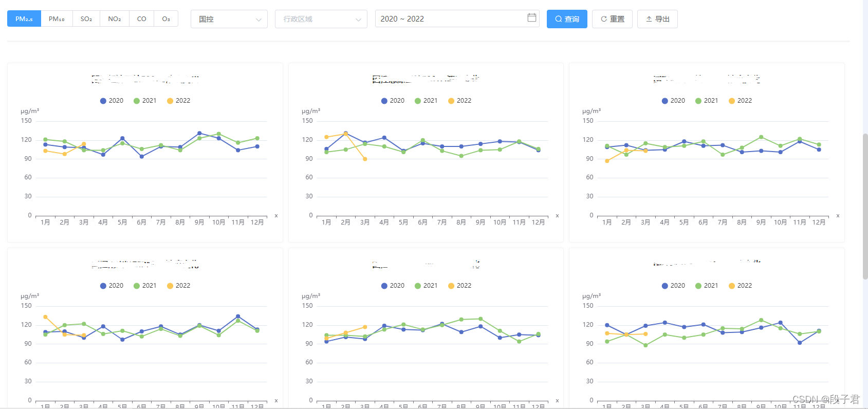Click the 导出 export button

point(657,19)
